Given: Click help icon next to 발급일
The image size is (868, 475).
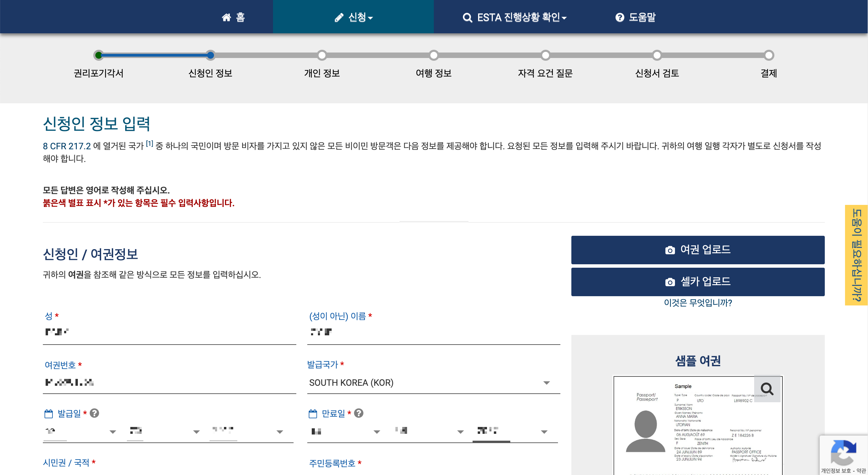Looking at the screenshot, I should (x=94, y=413).
